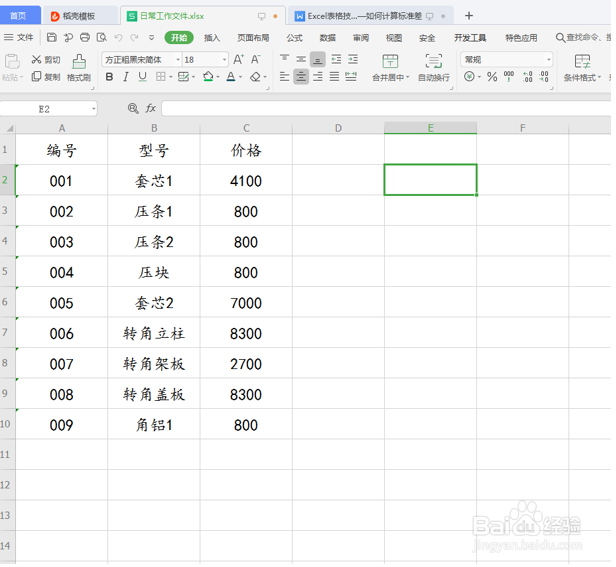Open Print Preview icon
This screenshot has height=567, width=616.
(102, 37)
